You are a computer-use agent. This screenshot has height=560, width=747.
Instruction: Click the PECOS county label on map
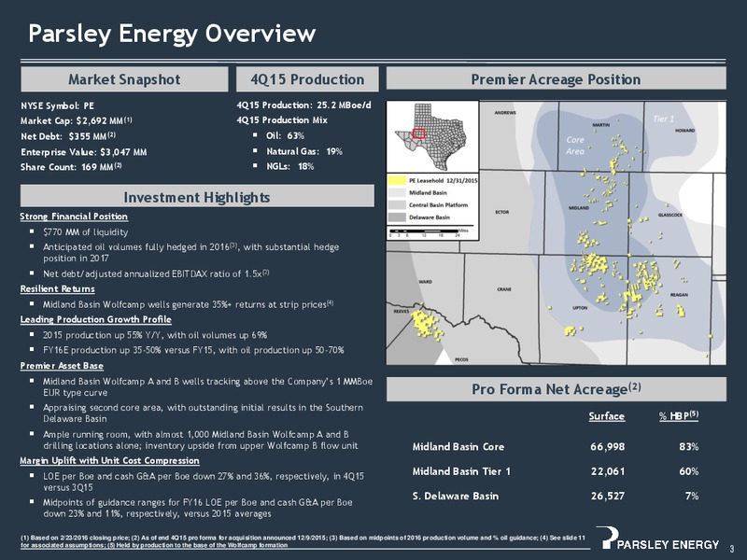click(x=461, y=359)
